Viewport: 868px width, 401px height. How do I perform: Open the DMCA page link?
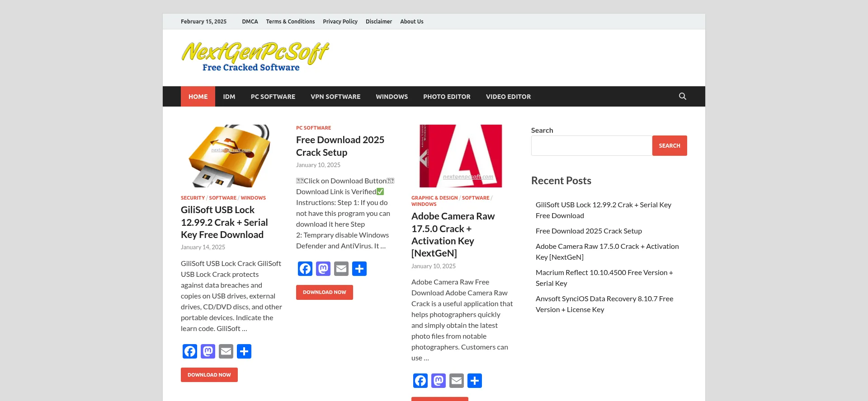[x=250, y=22]
